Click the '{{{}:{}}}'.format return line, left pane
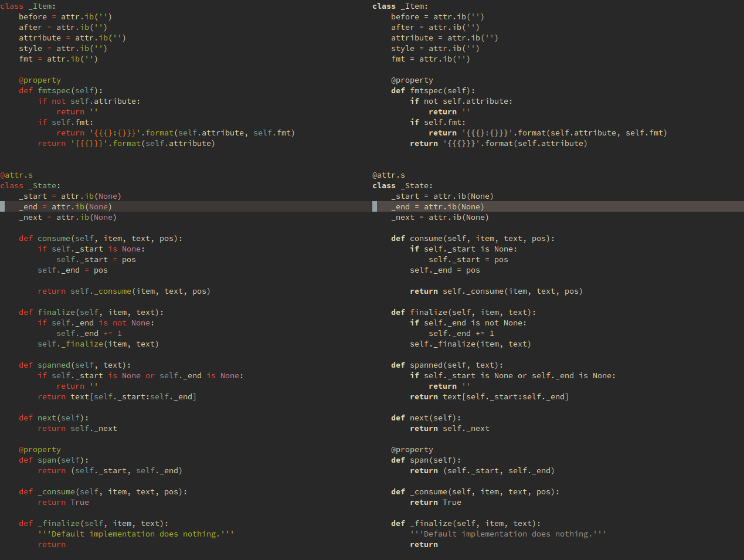The height and width of the screenshot is (560, 744). coord(175,133)
